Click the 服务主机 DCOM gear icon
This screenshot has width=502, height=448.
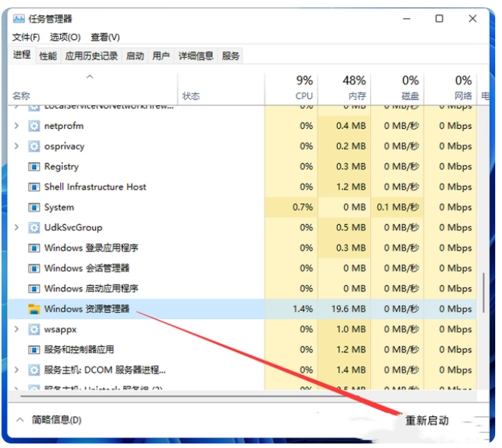click(34, 370)
